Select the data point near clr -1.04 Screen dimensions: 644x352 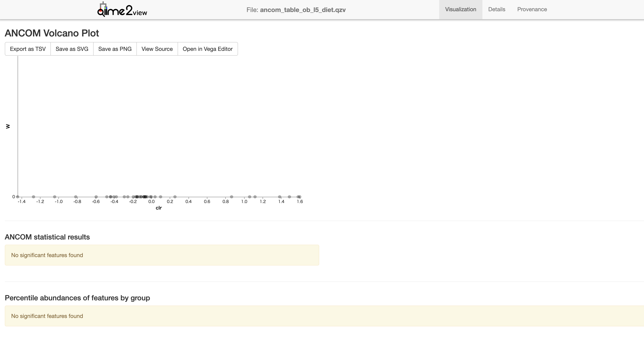55,197
